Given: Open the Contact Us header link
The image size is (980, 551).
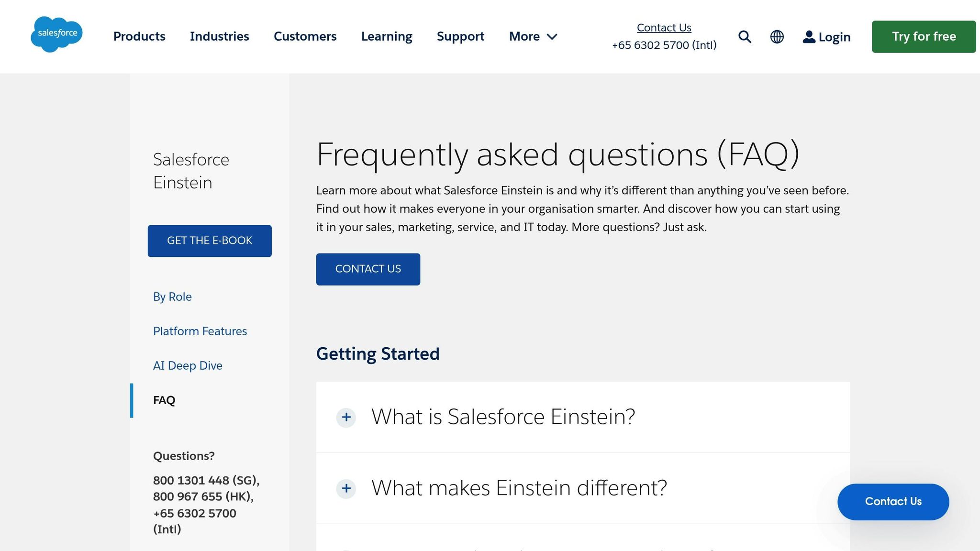Looking at the screenshot, I should click(664, 27).
